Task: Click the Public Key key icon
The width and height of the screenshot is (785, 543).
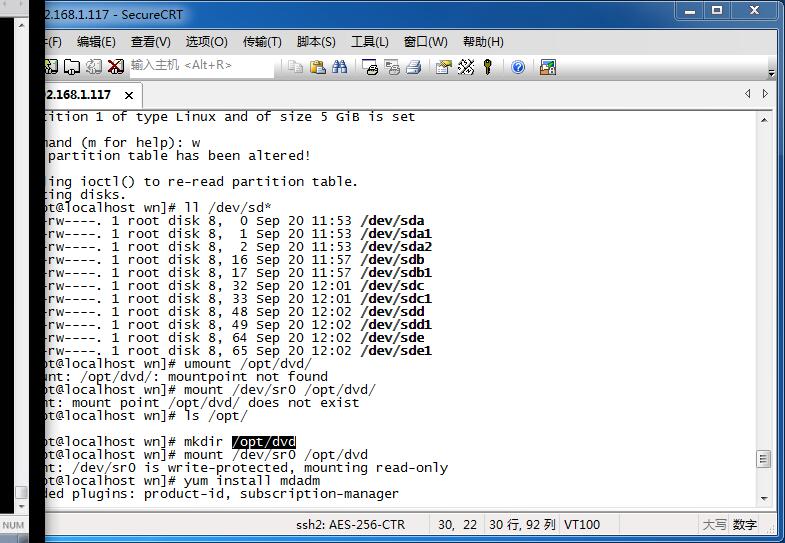Action: (x=488, y=67)
